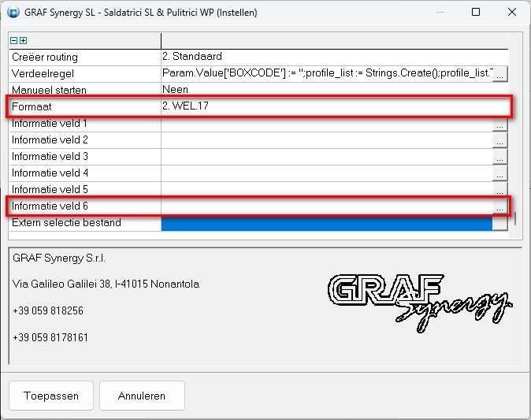The image size is (531, 420).
Task: Open the Verdeelregel ellipsis editor button
Action: coord(499,73)
